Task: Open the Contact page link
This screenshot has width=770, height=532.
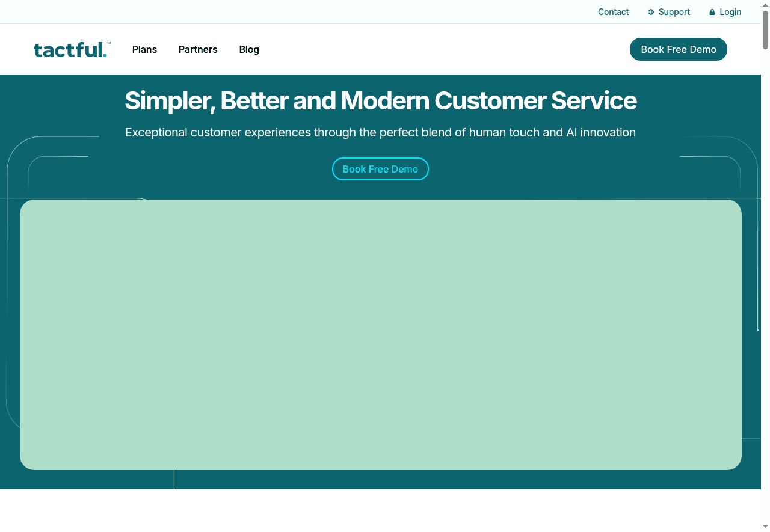Action: (x=613, y=12)
